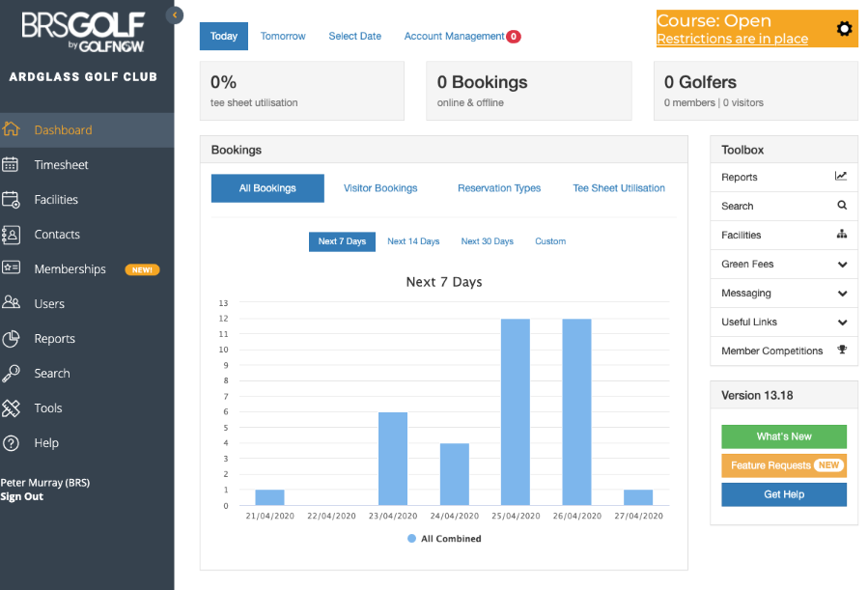Screen dimensions: 868x590
Task: Open the Restrictions are in place link
Action: coord(732,39)
